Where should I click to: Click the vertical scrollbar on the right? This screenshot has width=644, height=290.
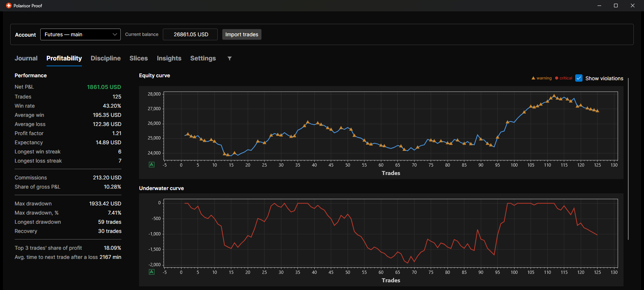click(x=628, y=159)
